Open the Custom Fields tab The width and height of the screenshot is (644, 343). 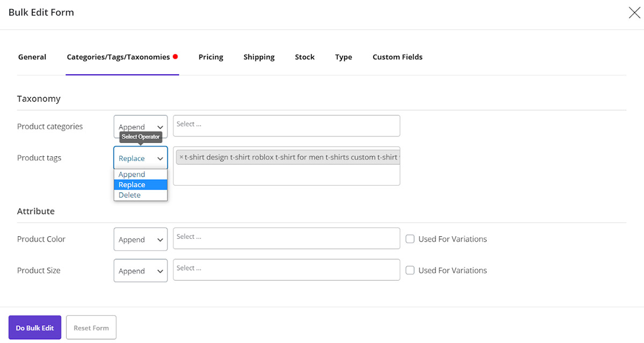click(x=397, y=57)
